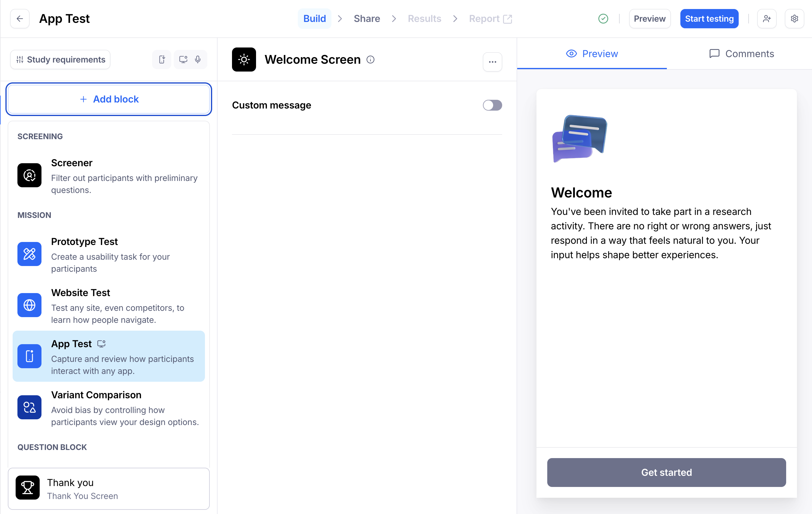
Task: Open the settings gear icon
Action: (794, 19)
